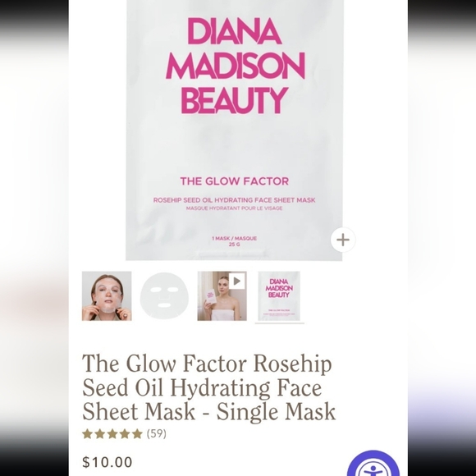
Task: Select the first gold rating star
Action: click(x=88, y=434)
